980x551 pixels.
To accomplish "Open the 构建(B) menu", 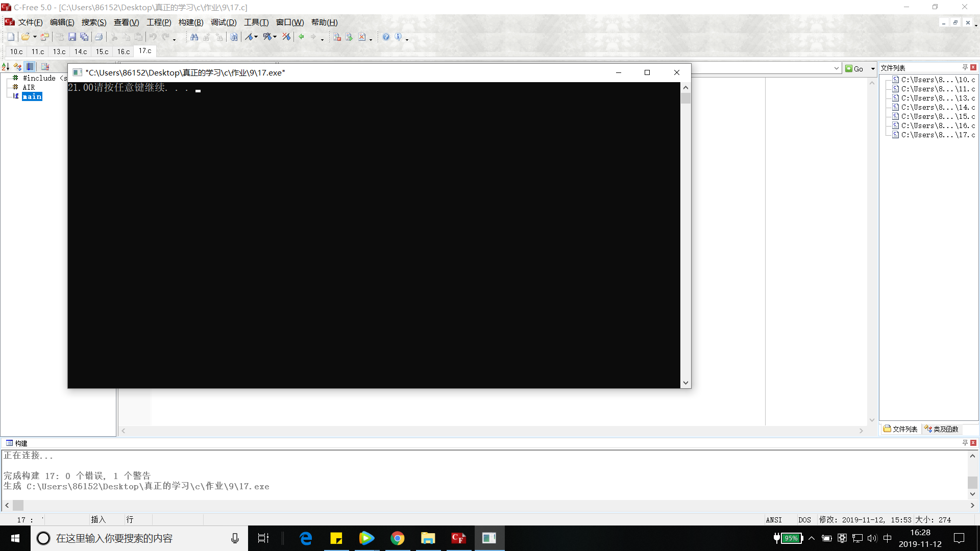I will 191,22.
